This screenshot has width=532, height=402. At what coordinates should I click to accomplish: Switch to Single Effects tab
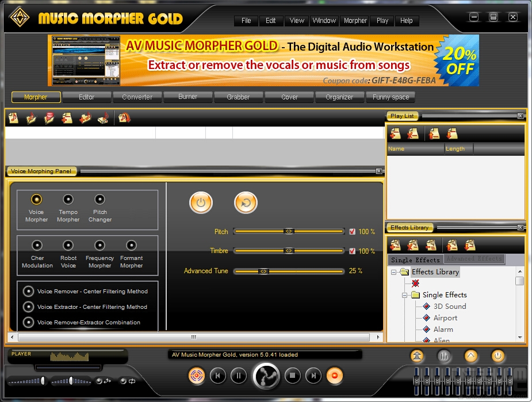tap(415, 260)
